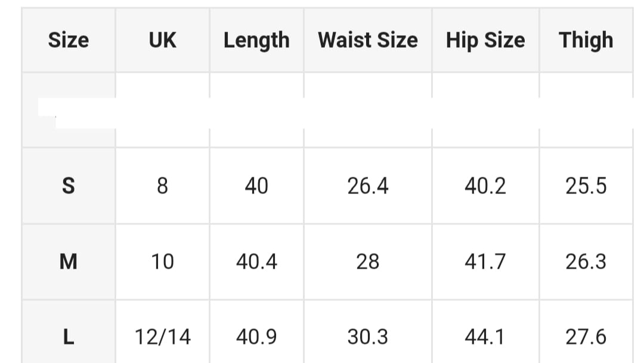Click the S size row label
Viewport: 644px width, 363px height.
click(69, 186)
